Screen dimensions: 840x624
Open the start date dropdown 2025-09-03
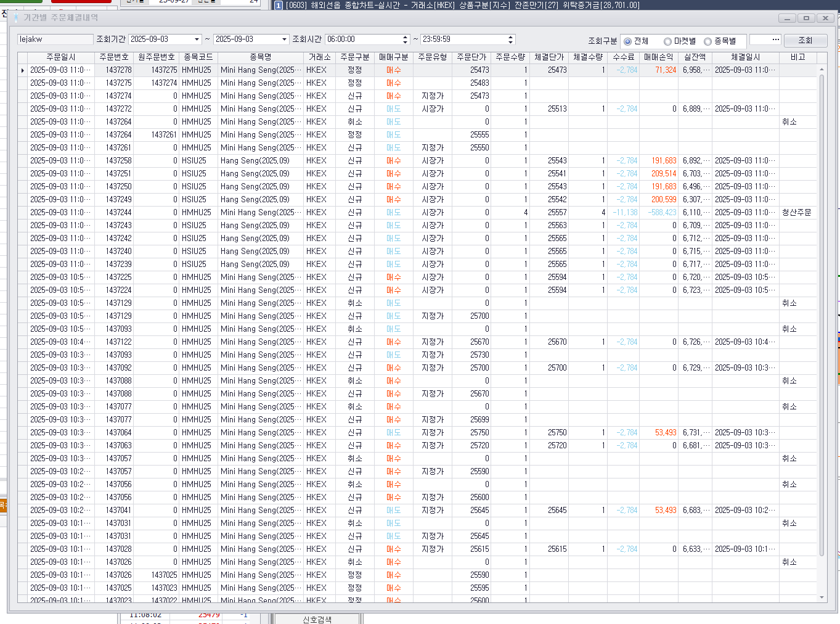coord(197,39)
